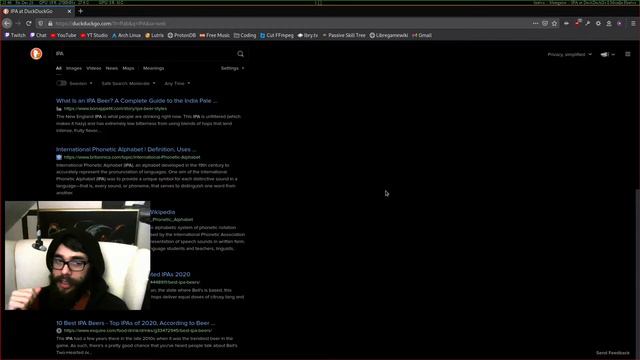Click the tracking protection shield icon
This screenshot has height=360, width=640.
coord(41,24)
